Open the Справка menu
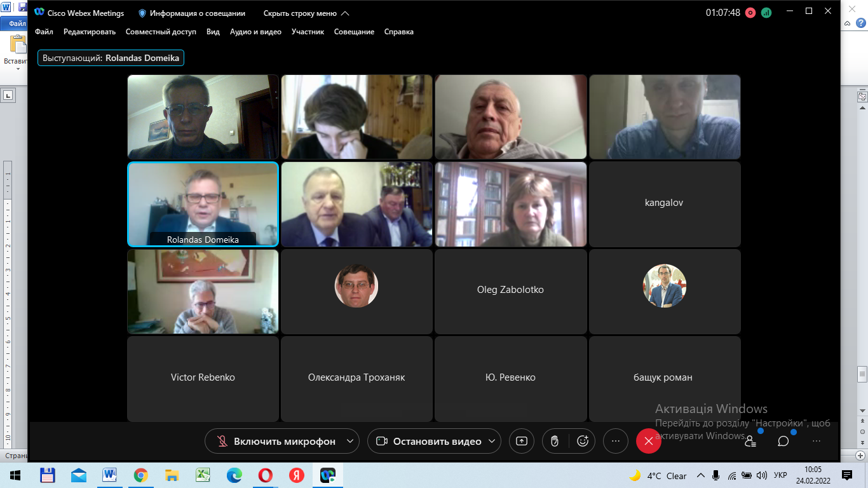The height and width of the screenshot is (488, 868). point(399,32)
